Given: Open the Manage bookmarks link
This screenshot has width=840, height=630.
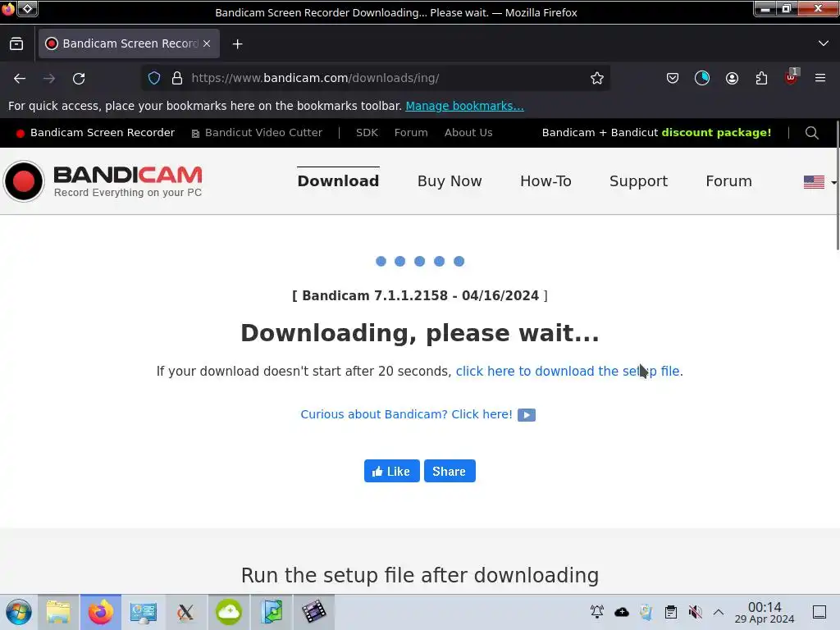Looking at the screenshot, I should (x=464, y=106).
